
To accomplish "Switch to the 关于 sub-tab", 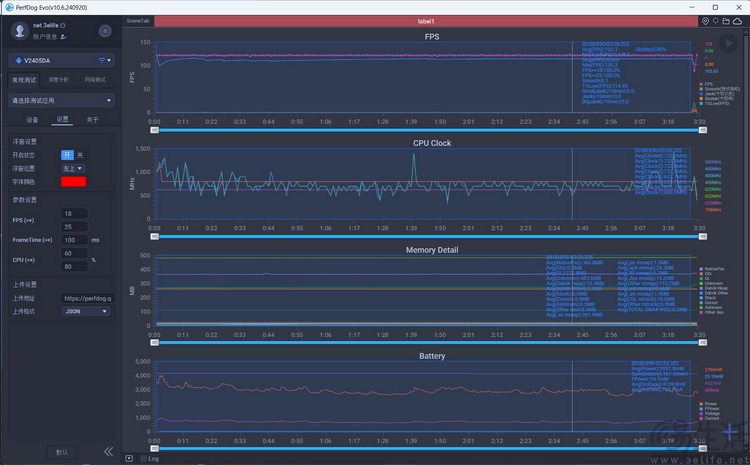I will pos(92,120).
